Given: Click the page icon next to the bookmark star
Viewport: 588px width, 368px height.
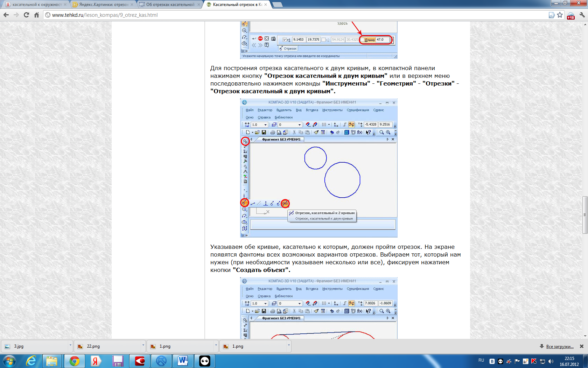Looking at the screenshot, I should [x=552, y=15].
